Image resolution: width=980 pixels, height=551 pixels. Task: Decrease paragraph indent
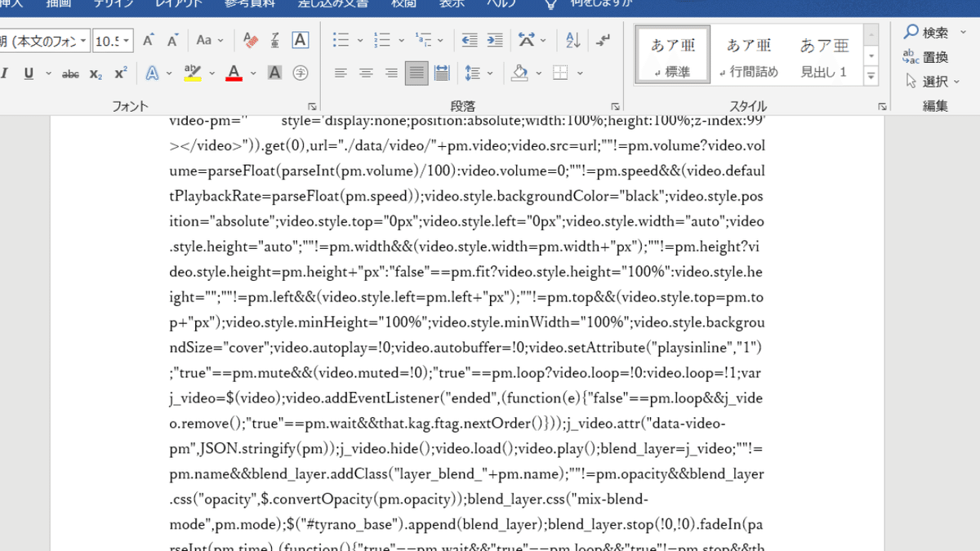pos(469,40)
